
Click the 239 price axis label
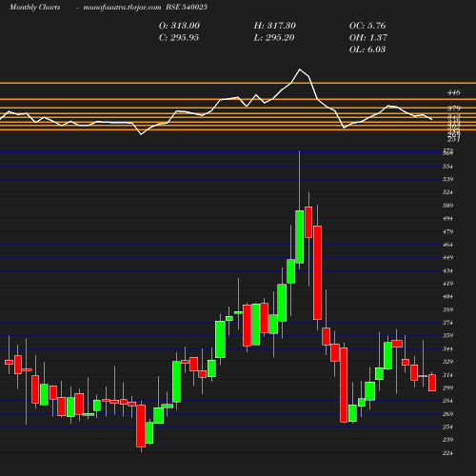point(447,440)
